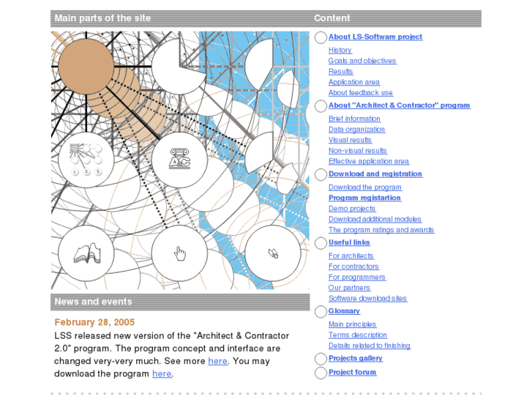Click bullet circle beside About LS-Software project
The image size is (532, 399).
click(321, 37)
